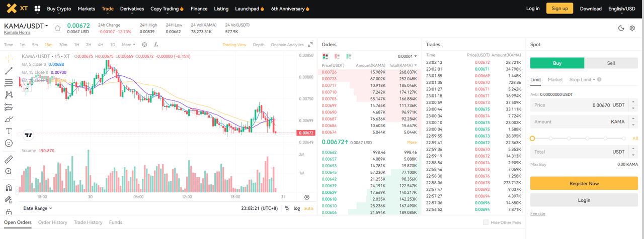644x239 pixels.
Task: Click the Login button in spot panel
Action: (x=584, y=200)
